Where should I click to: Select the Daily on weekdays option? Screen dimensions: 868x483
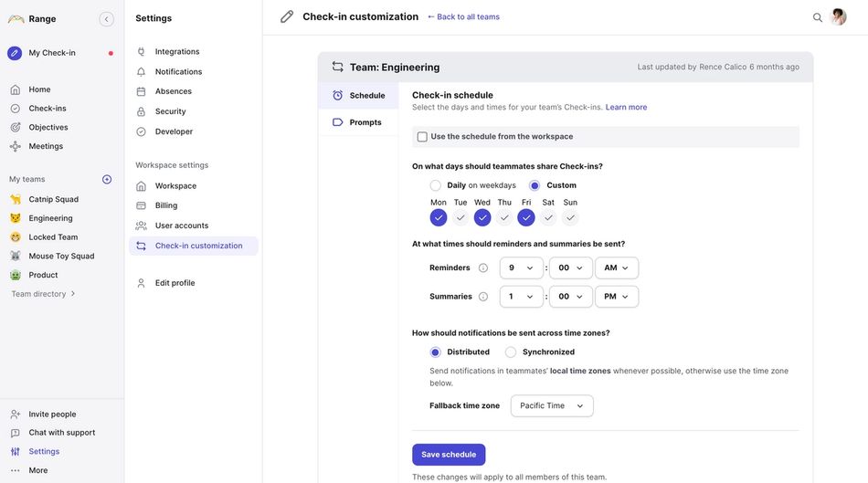point(436,186)
